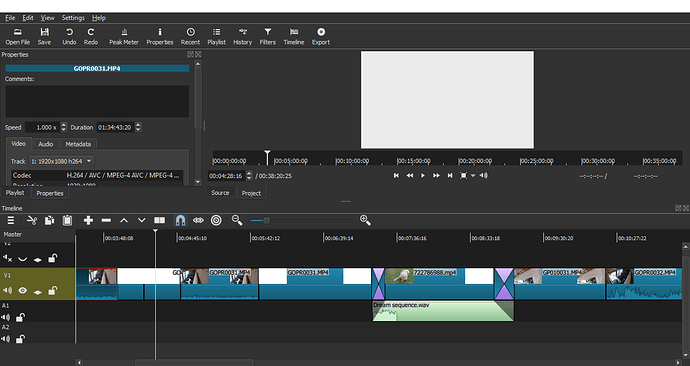The width and height of the screenshot is (690, 366).
Task: Switch to the Audio properties tab
Action: pos(45,144)
